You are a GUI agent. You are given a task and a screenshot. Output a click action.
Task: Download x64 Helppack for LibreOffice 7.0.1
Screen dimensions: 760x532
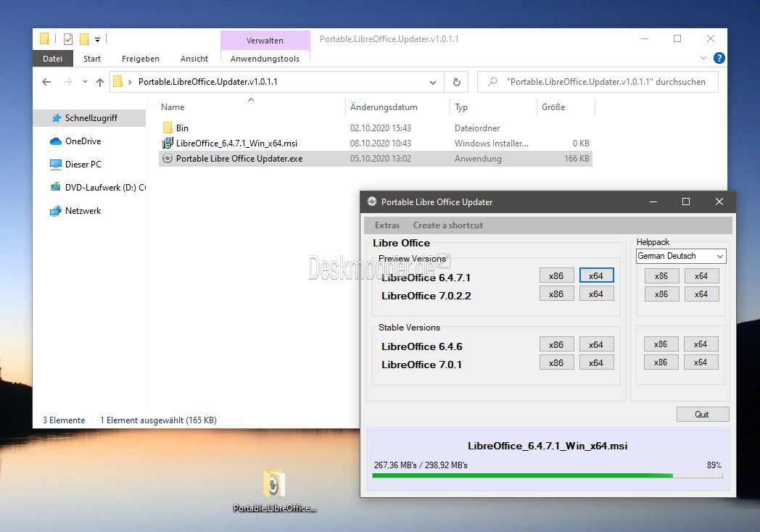701,362
